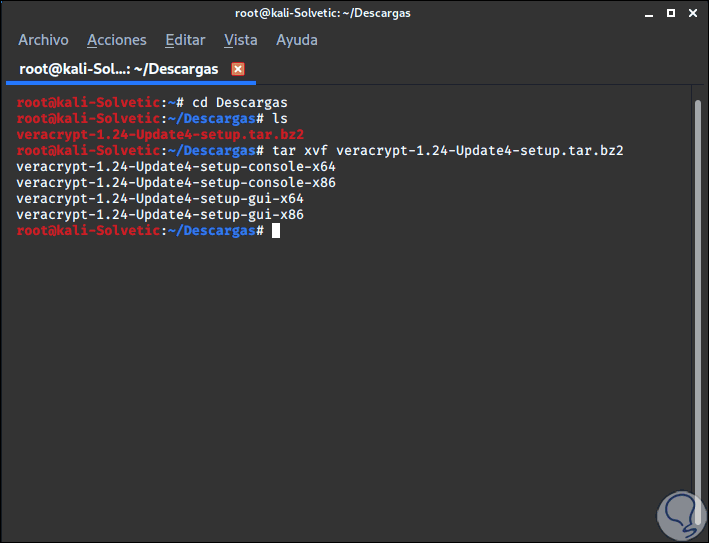Open the Acciones menu

[x=117, y=40]
